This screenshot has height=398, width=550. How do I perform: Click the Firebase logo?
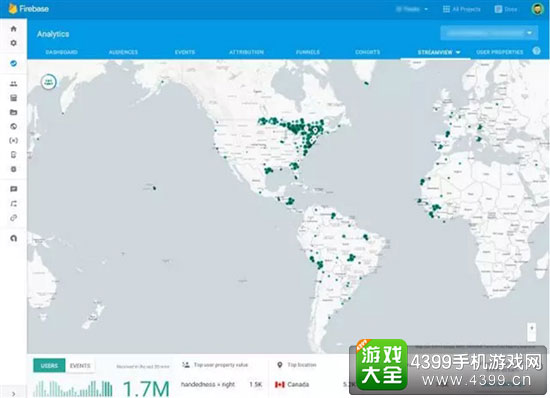[28, 9]
